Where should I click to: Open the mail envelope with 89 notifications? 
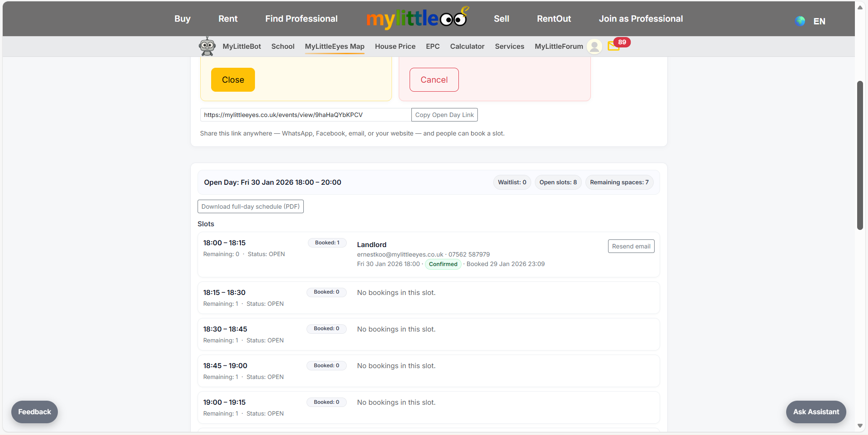pos(613,46)
